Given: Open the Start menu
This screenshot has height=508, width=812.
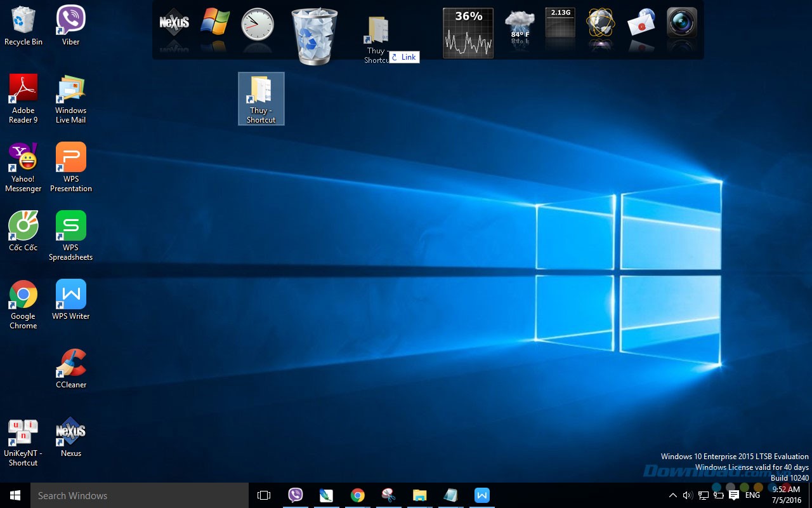Looking at the screenshot, I should tap(13, 495).
